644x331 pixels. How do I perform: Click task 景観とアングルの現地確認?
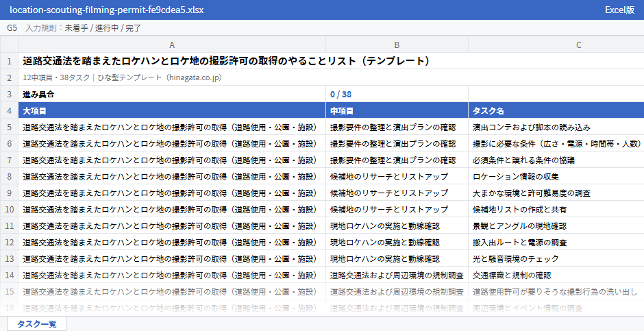(519, 226)
